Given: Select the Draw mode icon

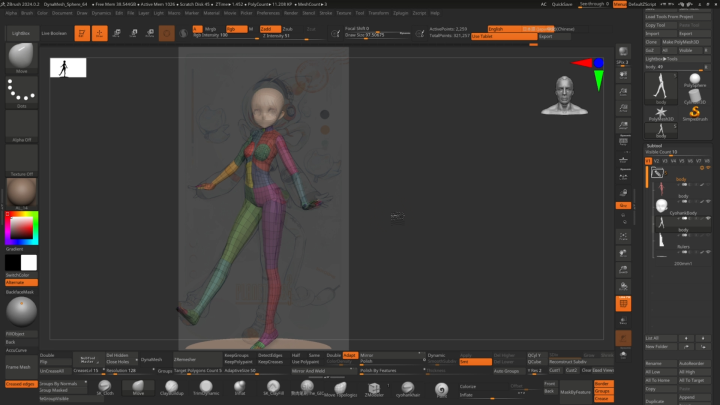Looking at the screenshot, I should (x=101, y=34).
